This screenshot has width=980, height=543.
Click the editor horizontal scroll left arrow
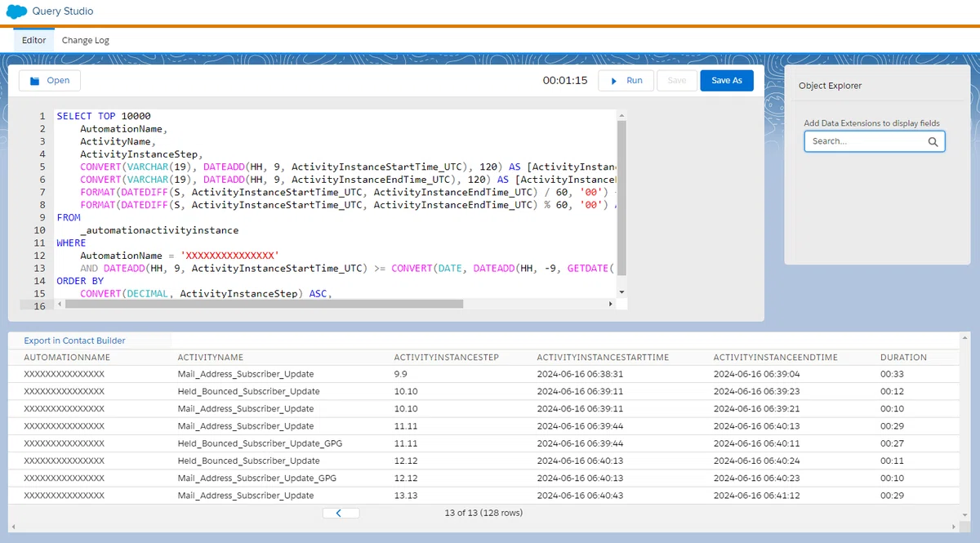59,304
